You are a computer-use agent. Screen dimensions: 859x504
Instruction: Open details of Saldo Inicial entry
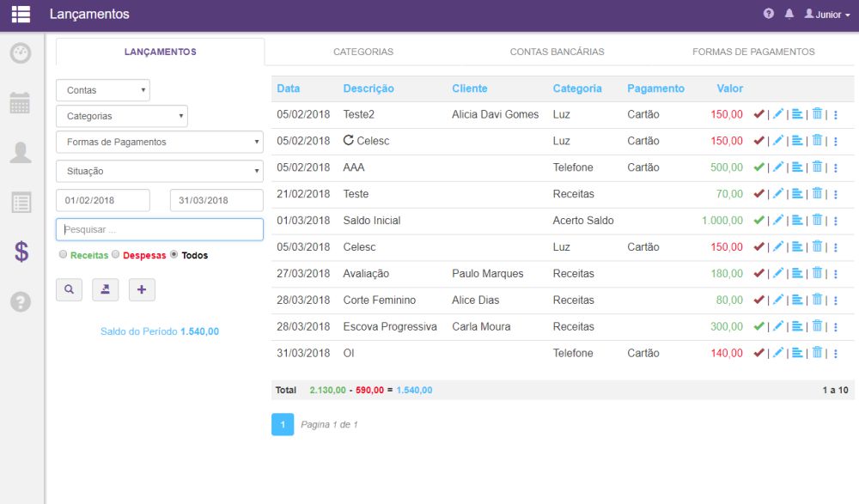pos(798,220)
